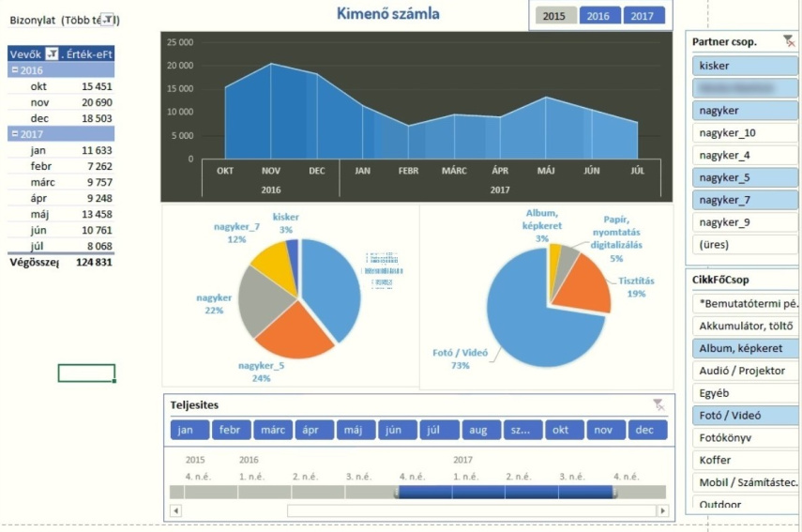This screenshot has width=802, height=532.
Task: Click the Vevők column filter icon
Action: click(x=52, y=53)
